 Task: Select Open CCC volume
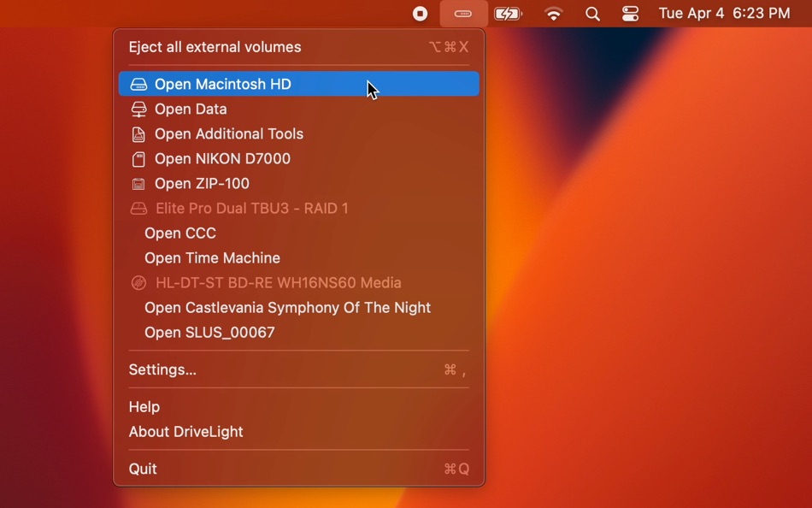(x=299, y=233)
